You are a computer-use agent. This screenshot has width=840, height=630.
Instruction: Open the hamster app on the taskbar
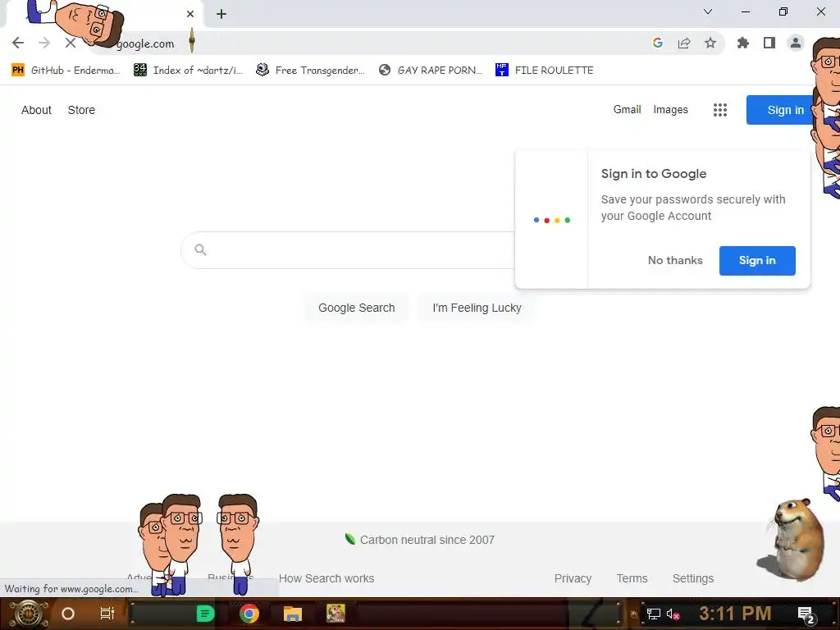pos(336,614)
